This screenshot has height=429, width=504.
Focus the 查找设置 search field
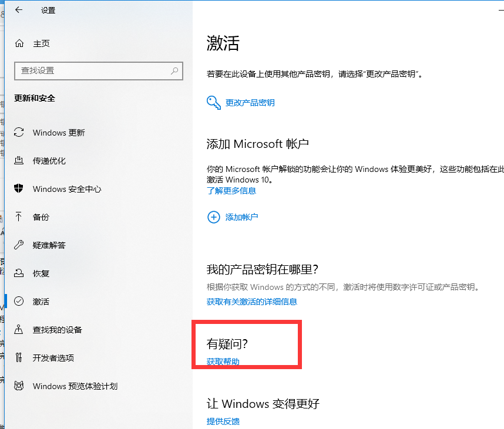(x=98, y=70)
